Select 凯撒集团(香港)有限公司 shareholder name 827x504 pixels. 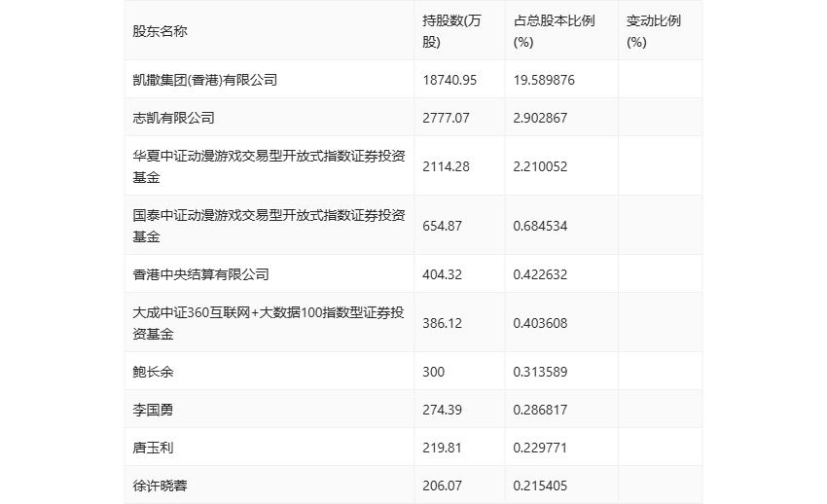pyautogui.click(x=205, y=80)
